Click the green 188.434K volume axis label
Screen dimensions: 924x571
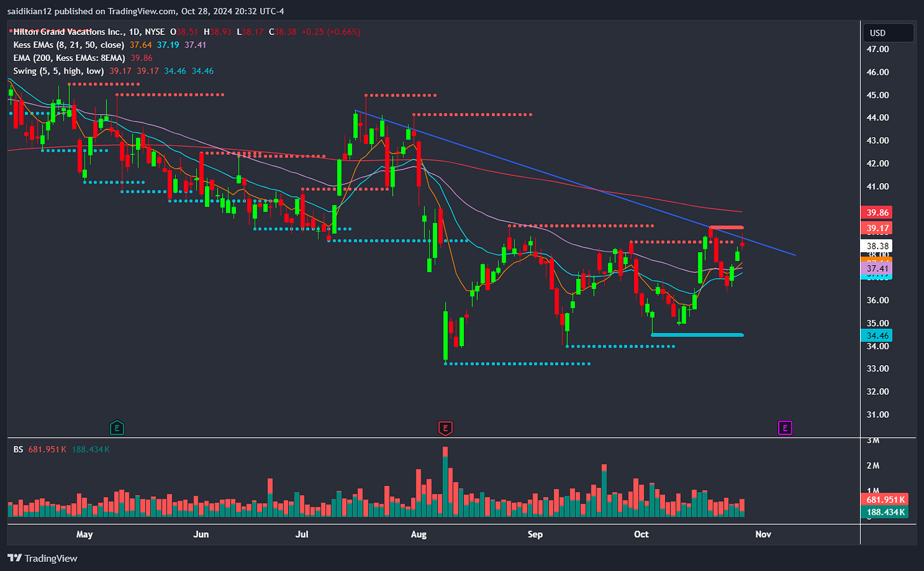click(886, 512)
